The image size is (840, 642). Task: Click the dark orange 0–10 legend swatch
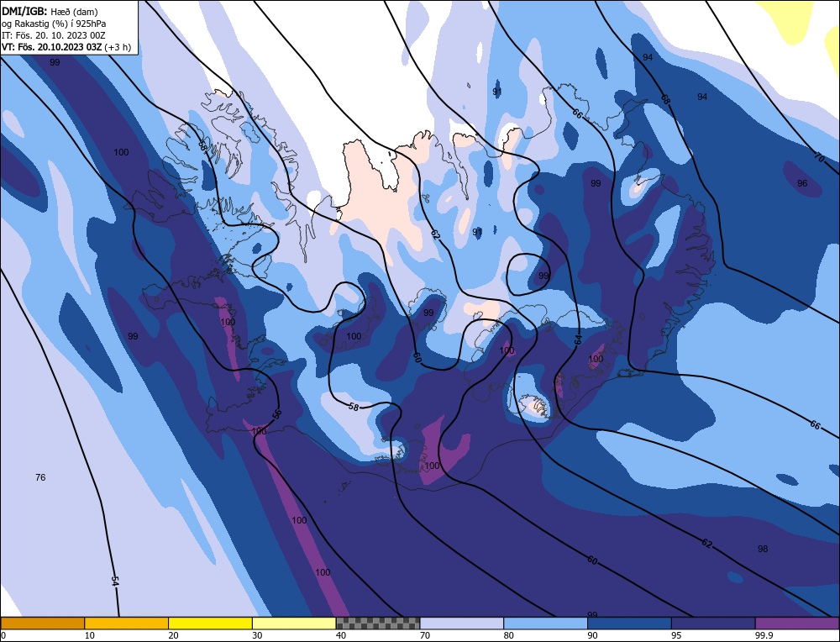coord(42,623)
